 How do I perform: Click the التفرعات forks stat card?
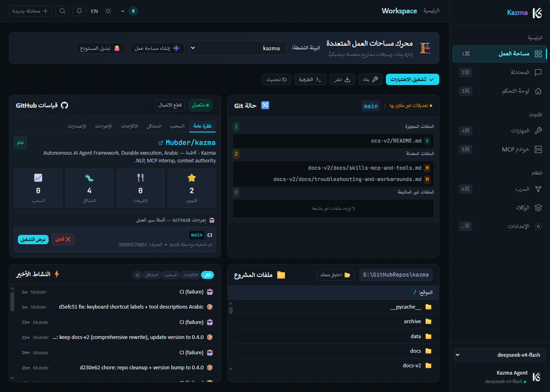pos(141,188)
